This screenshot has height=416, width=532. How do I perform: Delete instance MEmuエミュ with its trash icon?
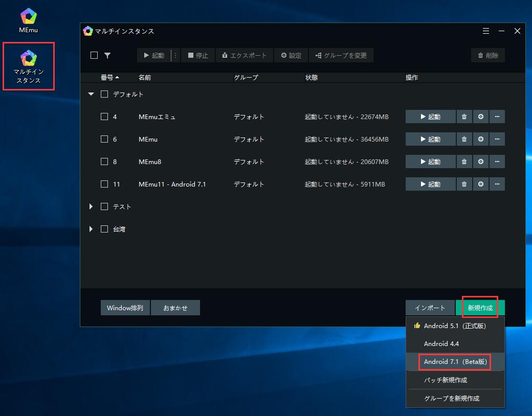point(464,117)
